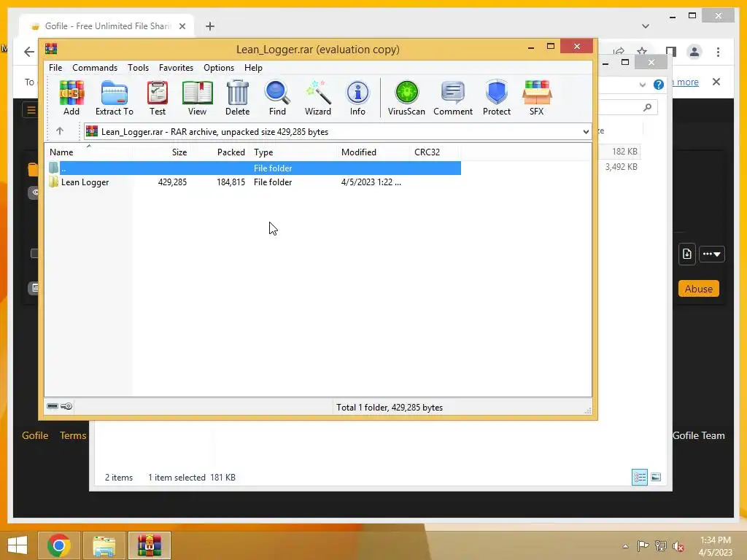The image size is (747, 560).
Task: Open Chrome profile avatar icon
Action: point(694,52)
